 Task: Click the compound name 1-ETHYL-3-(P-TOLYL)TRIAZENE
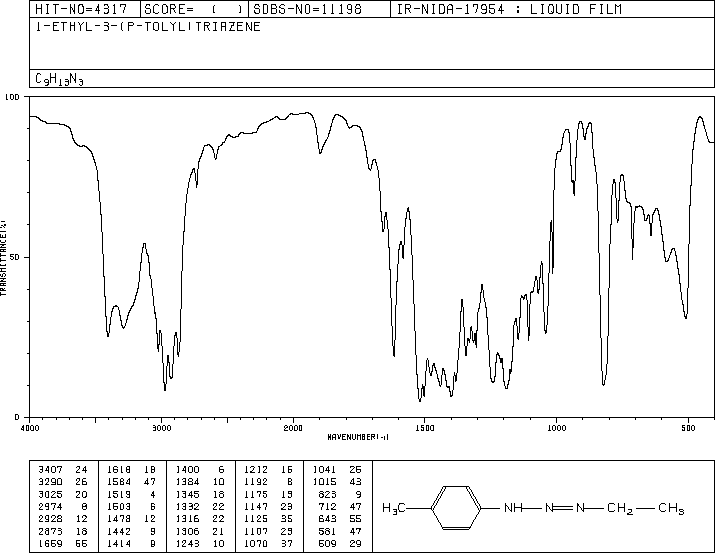[148, 26]
